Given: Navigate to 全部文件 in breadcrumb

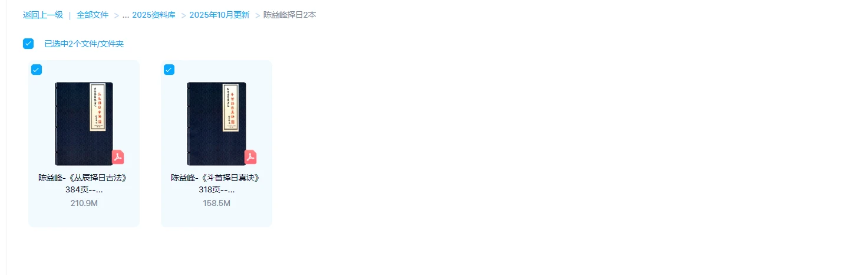Looking at the screenshot, I should [93, 15].
